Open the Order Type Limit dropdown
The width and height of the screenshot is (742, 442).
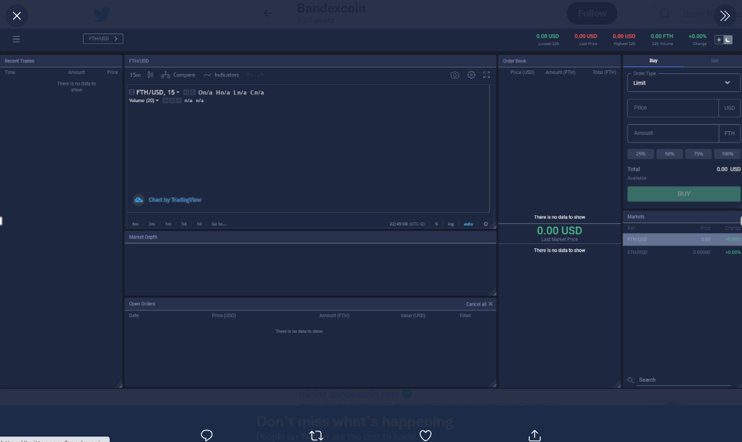coord(684,83)
